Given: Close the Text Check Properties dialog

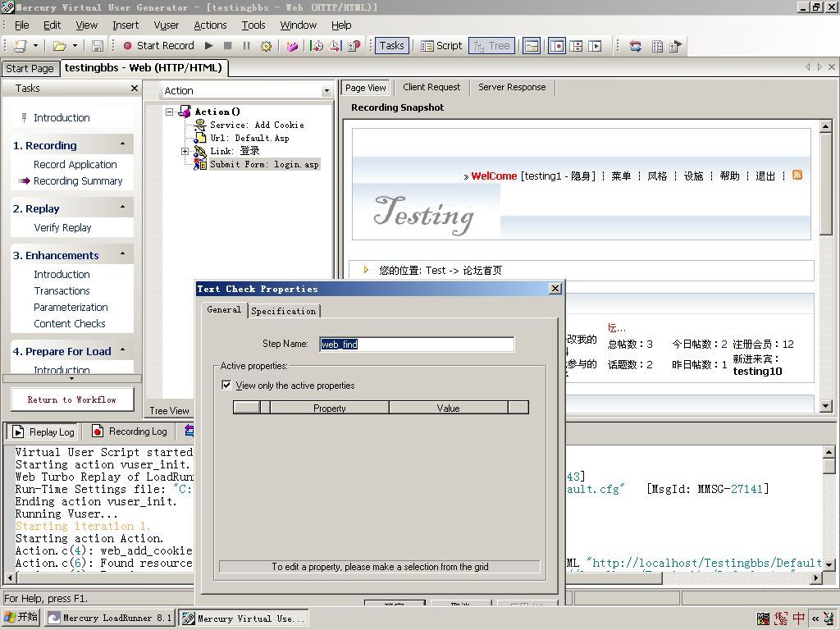Looking at the screenshot, I should [x=555, y=289].
